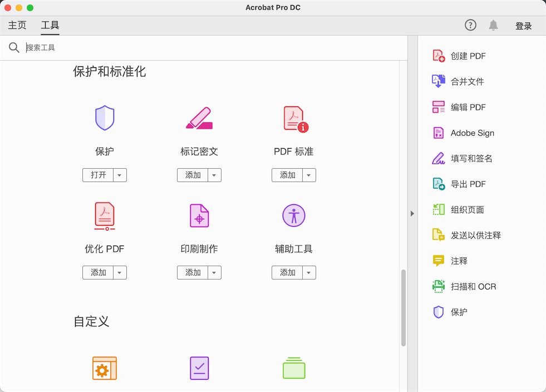The width and height of the screenshot is (546, 392).
Task: Click the 创建 PDF icon in sidebar
Action: (439, 56)
